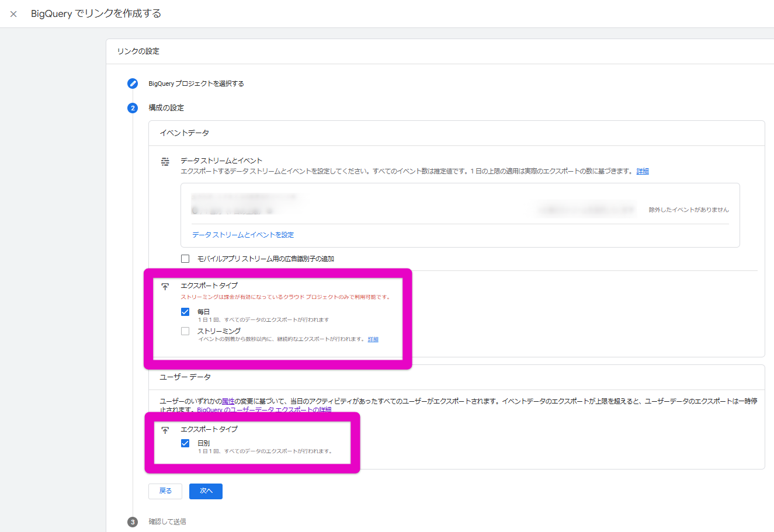Screen dimensions: 774x532
Task: Click step 3 確認して送信 circle icon
Action: click(x=133, y=522)
